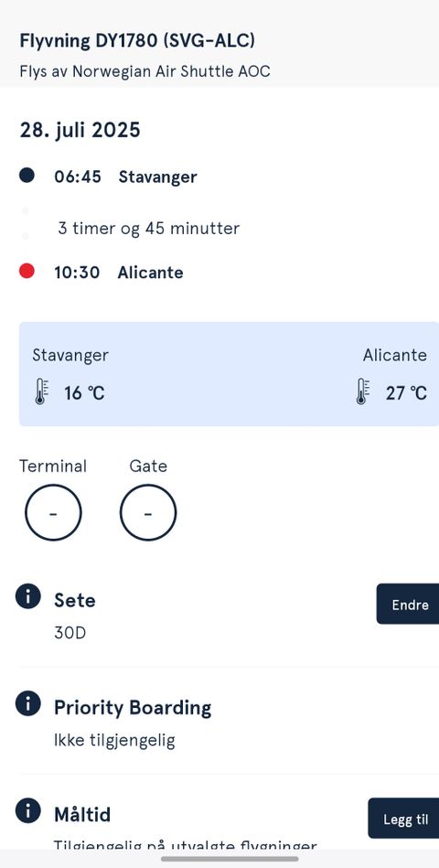The width and height of the screenshot is (439, 868).
Task: Click Endre to change seat
Action: pyautogui.click(x=408, y=605)
